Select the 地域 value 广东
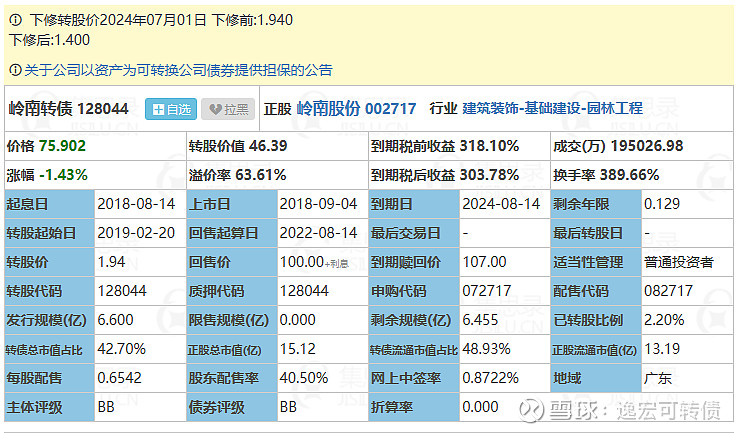The width and height of the screenshot is (742, 433). [x=658, y=379]
